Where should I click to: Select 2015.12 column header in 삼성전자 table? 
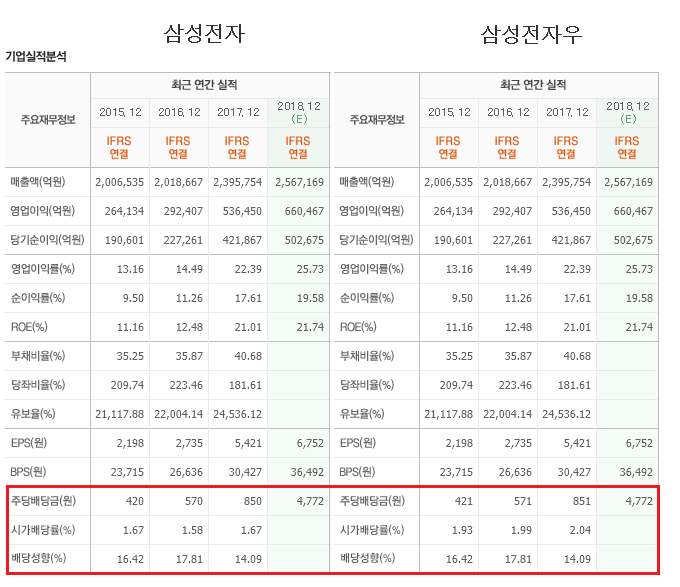coord(120,112)
